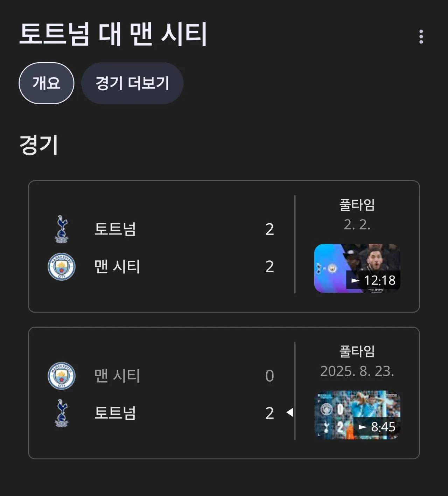Click the play icon on 12:18 video

[355, 280]
